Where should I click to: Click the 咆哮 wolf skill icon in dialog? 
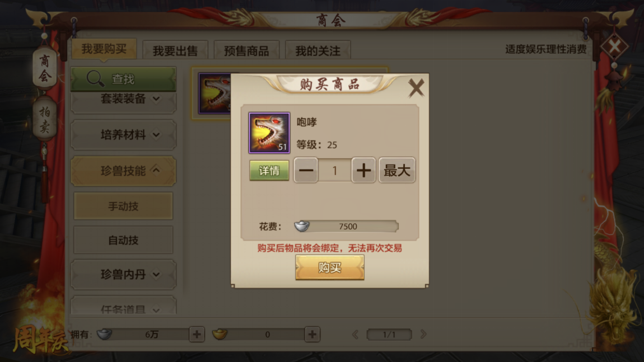[x=269, y=133]
